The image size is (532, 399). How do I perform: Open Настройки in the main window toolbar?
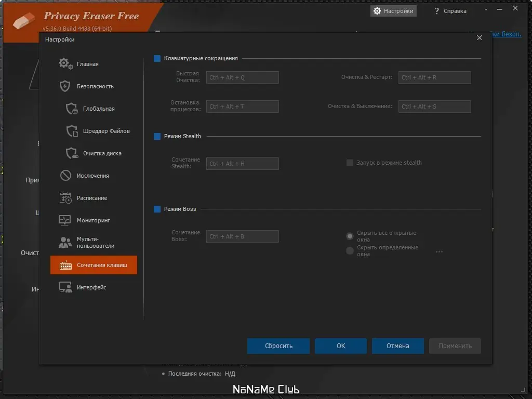pos(394,11)
